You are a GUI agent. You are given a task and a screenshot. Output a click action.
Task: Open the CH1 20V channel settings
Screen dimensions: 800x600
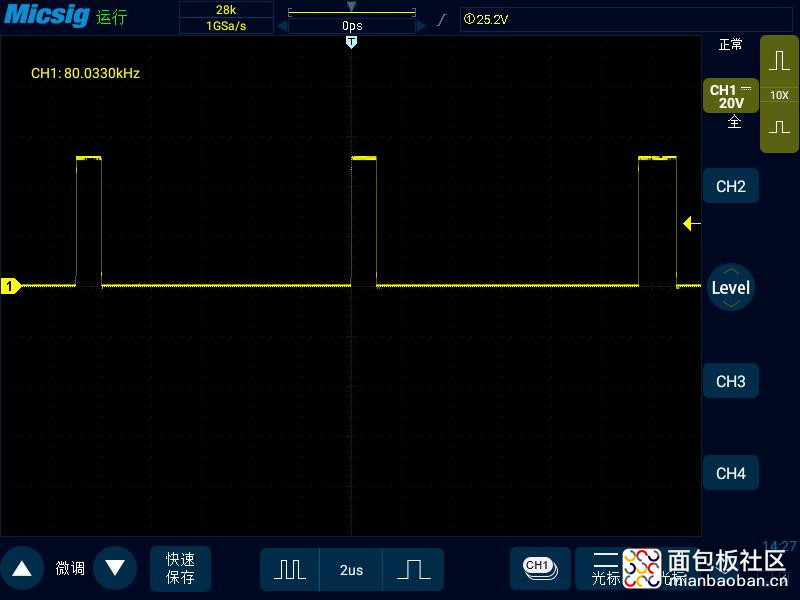(x=729, y=96)
